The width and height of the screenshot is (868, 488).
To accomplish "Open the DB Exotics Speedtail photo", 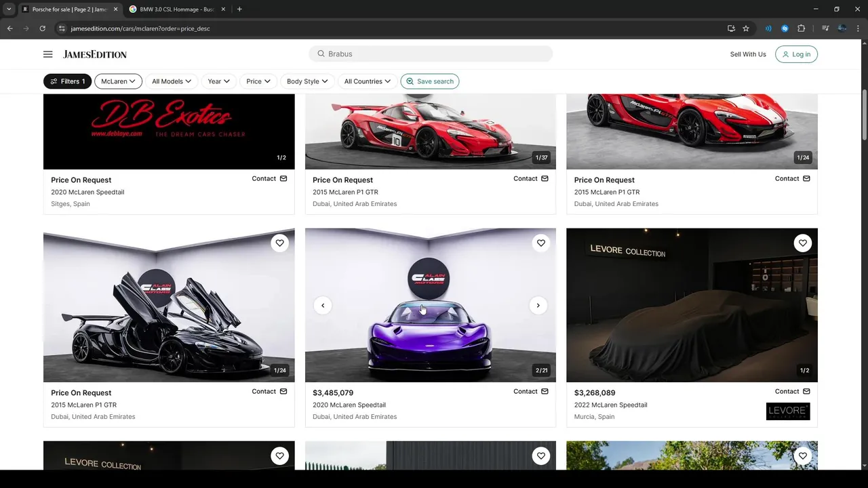I will (x=169, y=131).
